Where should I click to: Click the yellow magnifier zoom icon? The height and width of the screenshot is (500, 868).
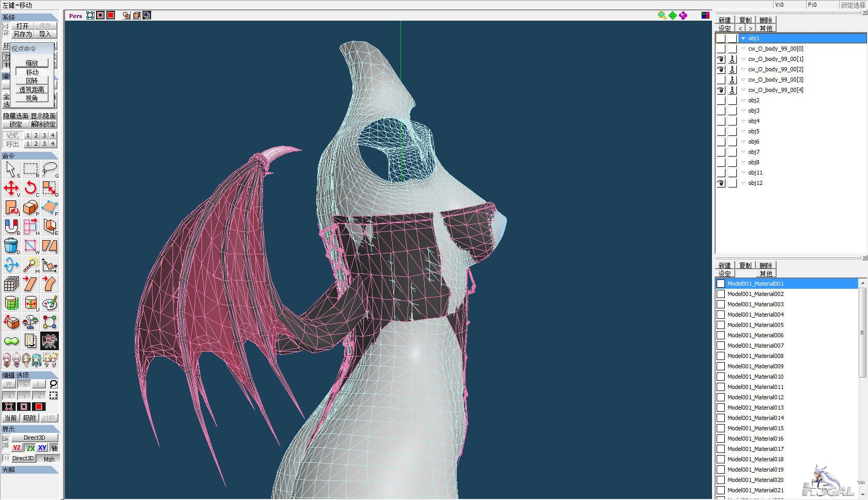(662, 15)
